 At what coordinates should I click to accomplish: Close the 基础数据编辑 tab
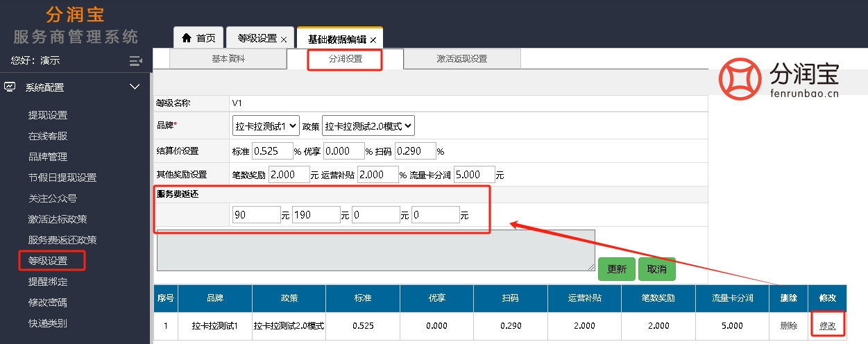pos(373,40)
